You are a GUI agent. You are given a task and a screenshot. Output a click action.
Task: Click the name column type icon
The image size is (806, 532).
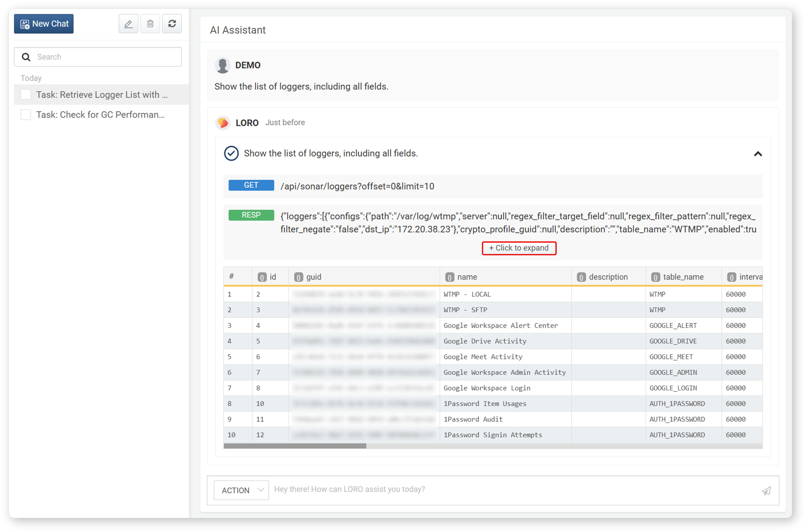[449, 277]
